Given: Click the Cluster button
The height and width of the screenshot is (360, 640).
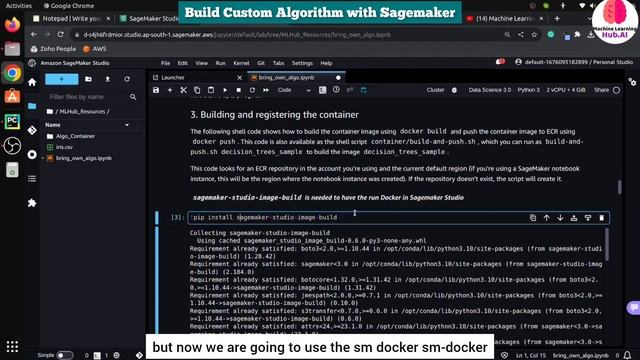Looking at the screenshot, I should coord(435,90).
